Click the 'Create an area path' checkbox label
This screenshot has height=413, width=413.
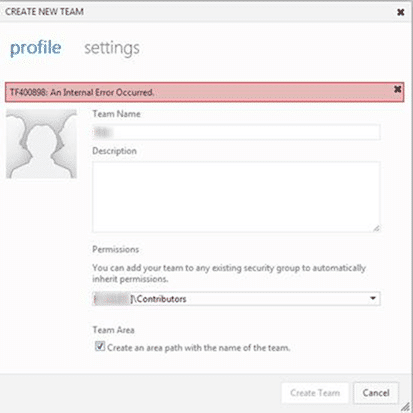coord(199,348)
